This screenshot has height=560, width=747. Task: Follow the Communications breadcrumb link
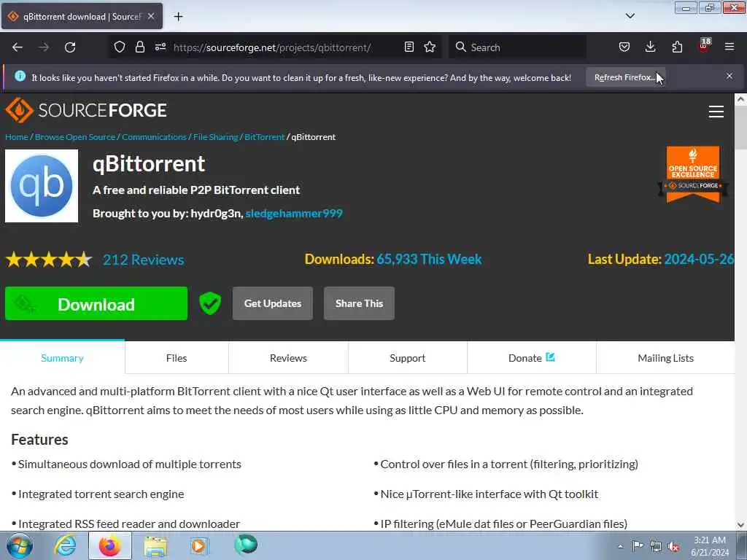click(x=155, y=137)
